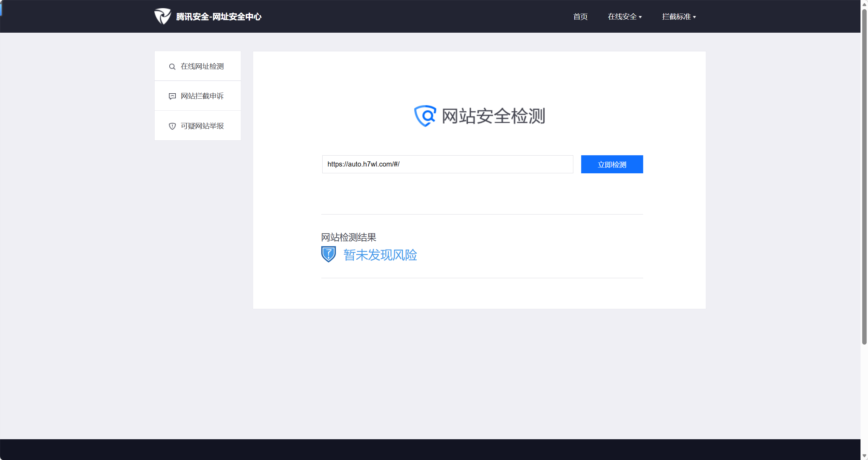This screenshot has width=868, height=460.
Task: Click the scrollbar down arrow
Action: point(864,456)
